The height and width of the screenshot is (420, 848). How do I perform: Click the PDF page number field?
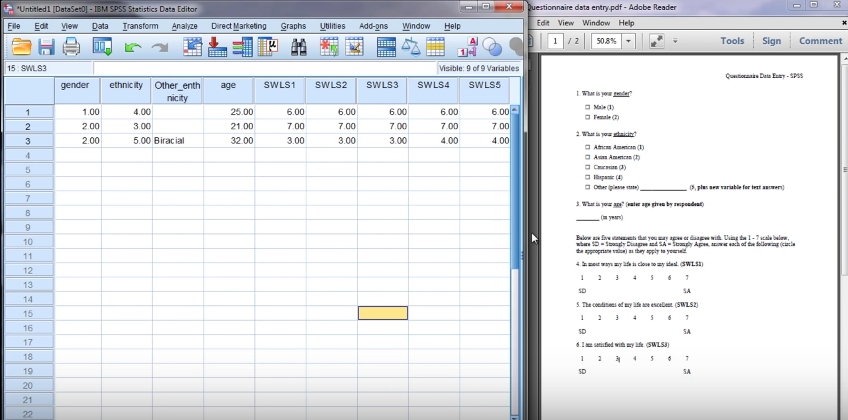(556, 41)
